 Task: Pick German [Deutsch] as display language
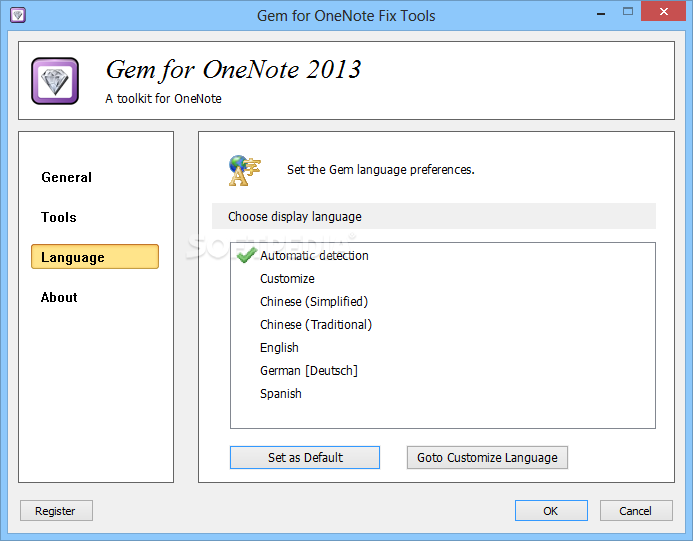click(x=309, y=370)
